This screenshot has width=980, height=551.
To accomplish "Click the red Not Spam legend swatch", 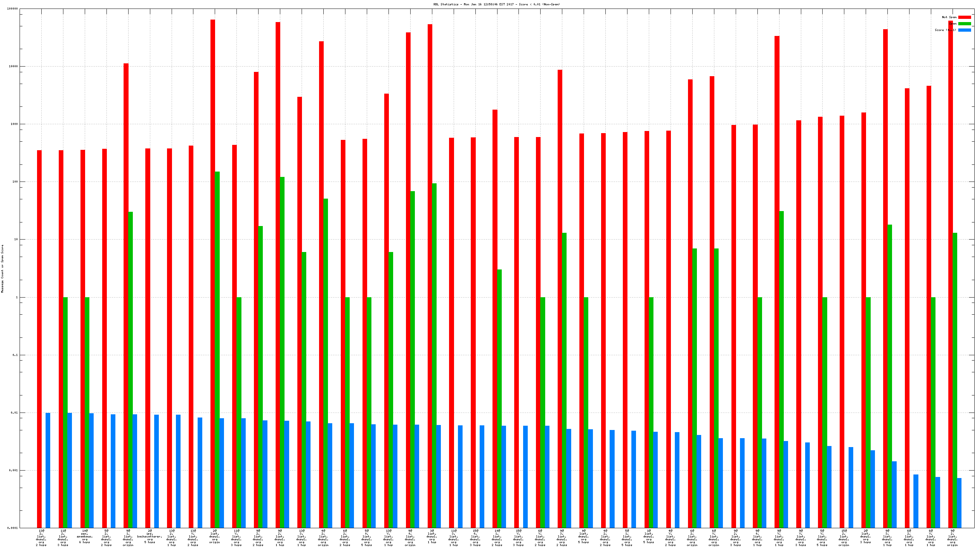I will click(x=964, y=17).
